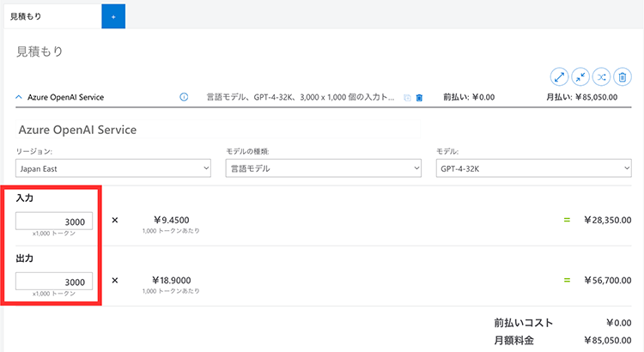Open the 見積もり tab

click(x=52, y=16)
